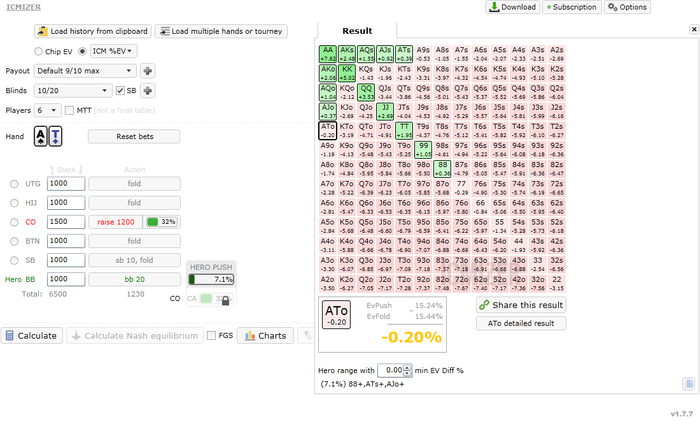Viewport: 700px width, 426px height.
Task: Select 88 cell in hand grid
Action: [x=442, y=169]
